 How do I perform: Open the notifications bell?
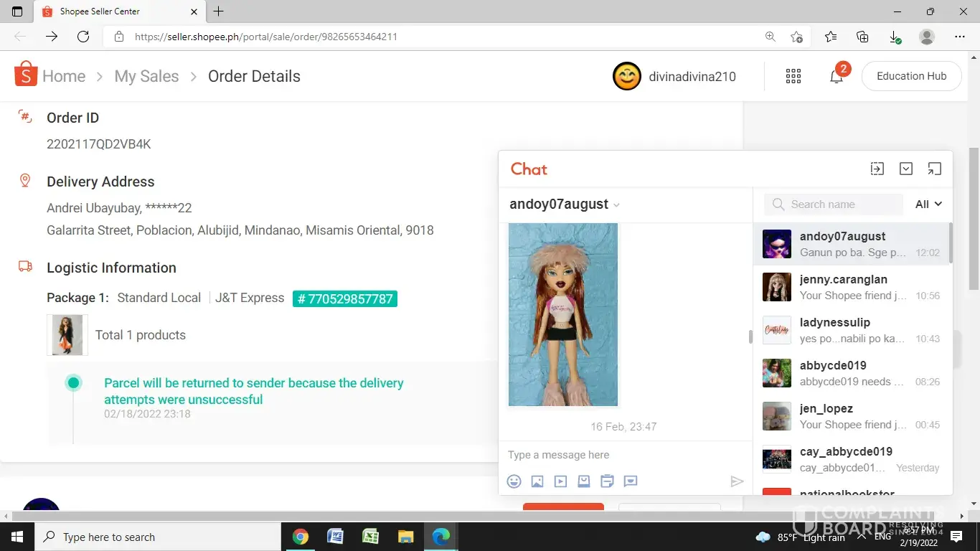click(837, 76)
